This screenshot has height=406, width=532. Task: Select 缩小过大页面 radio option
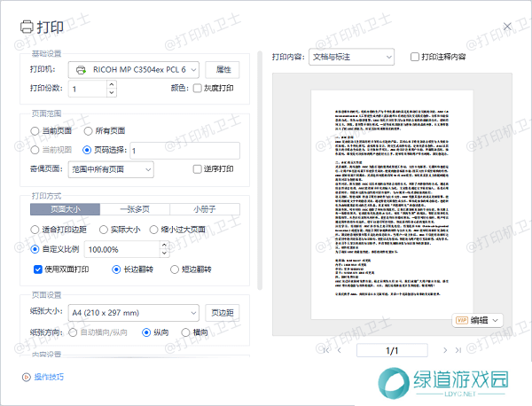(153, 230)
